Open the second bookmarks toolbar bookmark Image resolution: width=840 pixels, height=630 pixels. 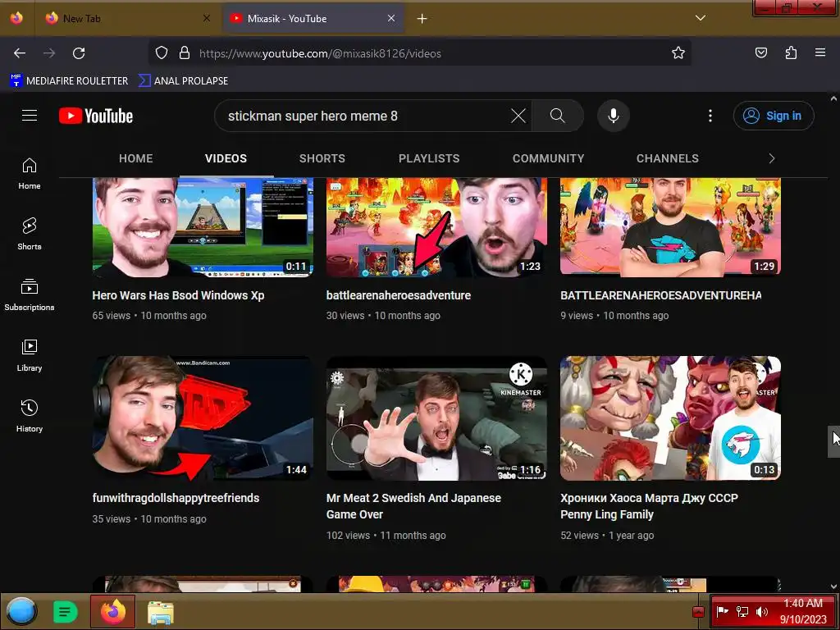coord(183,81)
